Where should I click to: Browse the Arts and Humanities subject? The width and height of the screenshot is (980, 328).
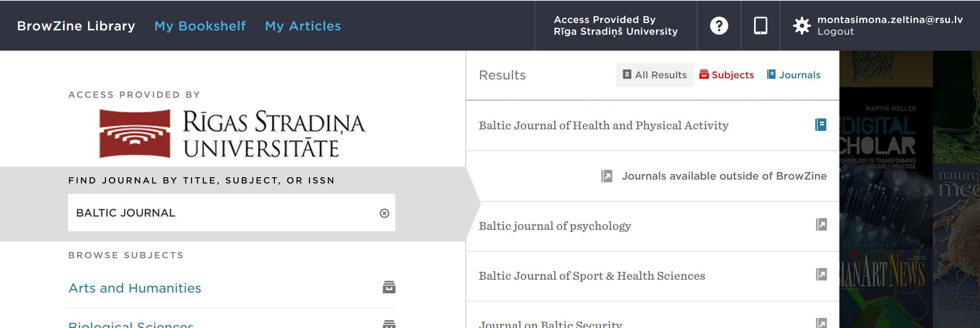pos(135,288)
